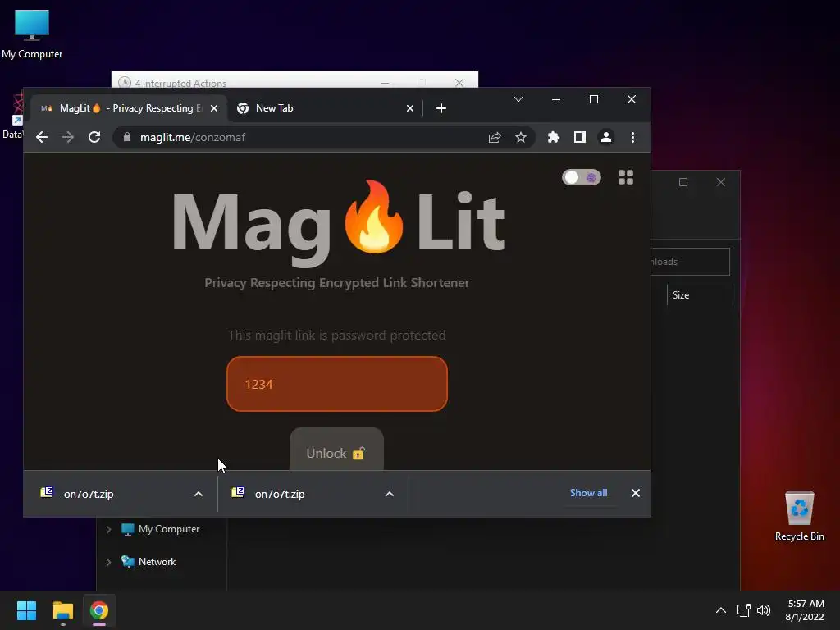Close the downloads bar
The image size is (840, 630).
636,493
